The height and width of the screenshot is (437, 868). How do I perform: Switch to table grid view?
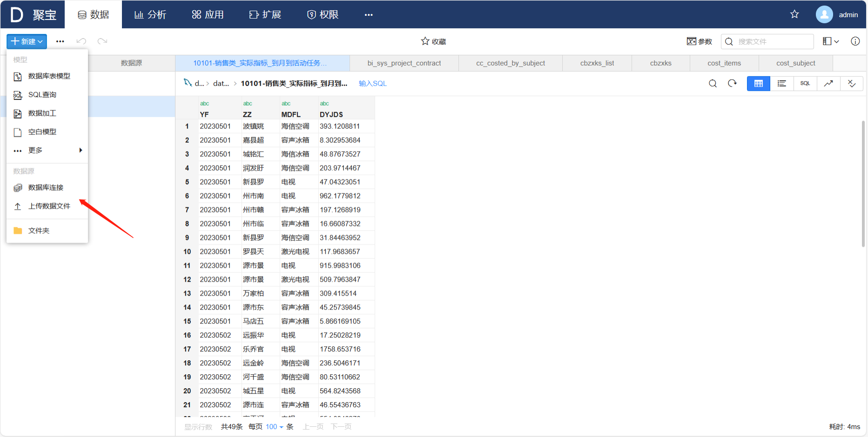[x=759, y=83]
